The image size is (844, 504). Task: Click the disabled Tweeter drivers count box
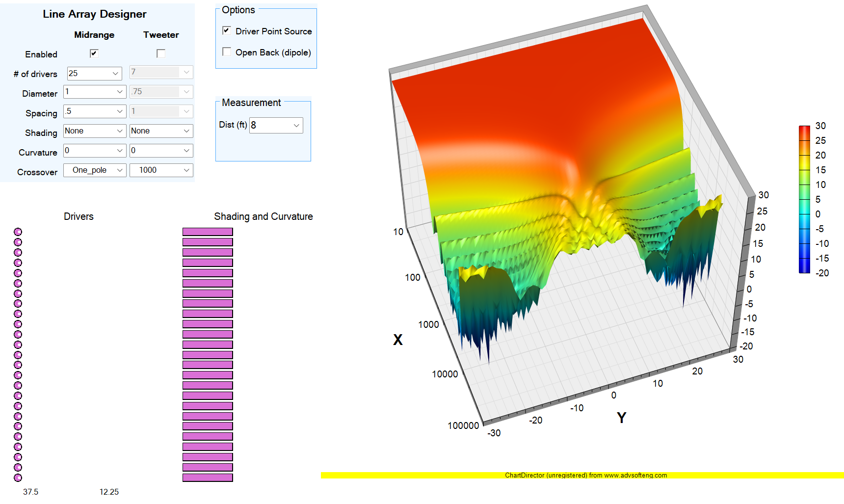pos(161,72)
